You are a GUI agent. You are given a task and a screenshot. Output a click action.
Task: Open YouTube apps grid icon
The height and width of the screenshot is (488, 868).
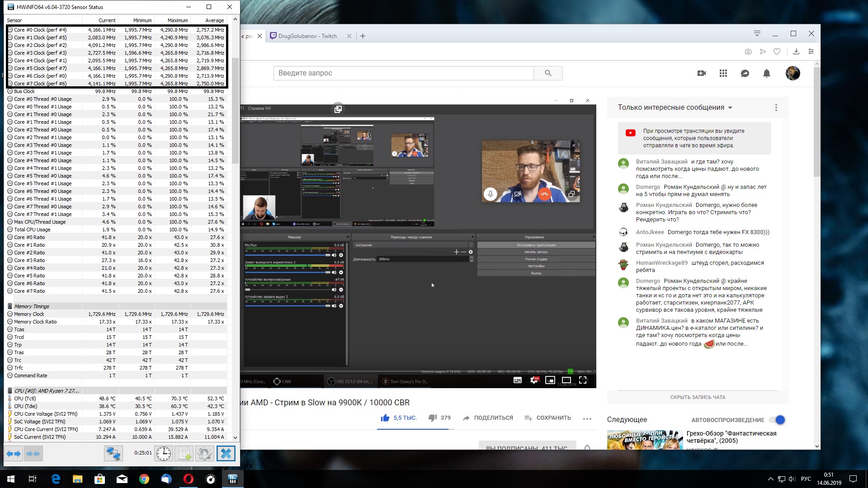[x=723, y=73]
